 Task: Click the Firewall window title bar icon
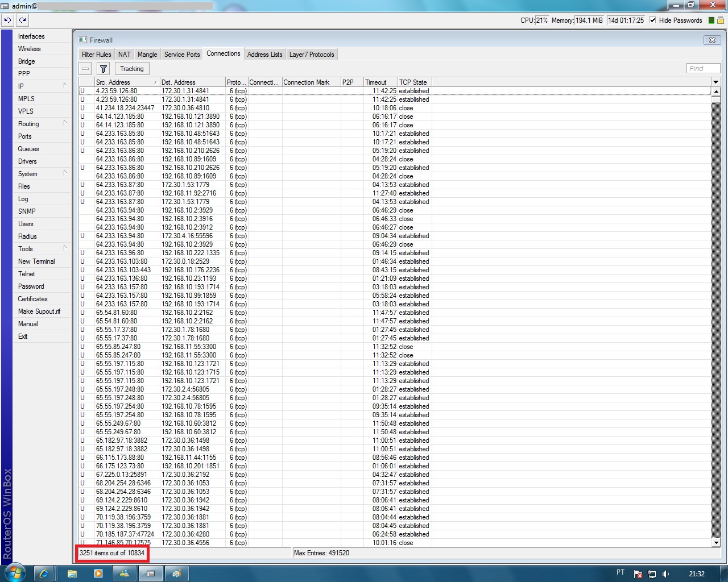[82, 40]
